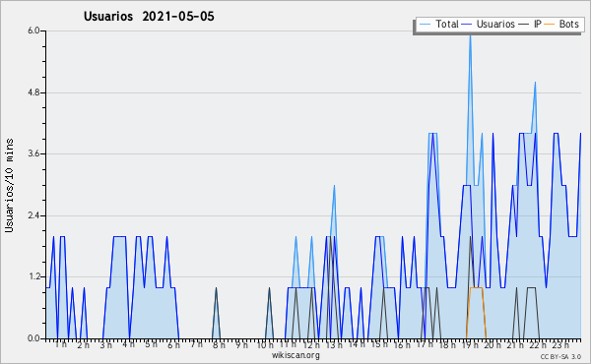Image resolution: width=591 pixels, height=364 pixels.
Task: Click the y-axis label '3.6'
Action: [x=33, y=153]
